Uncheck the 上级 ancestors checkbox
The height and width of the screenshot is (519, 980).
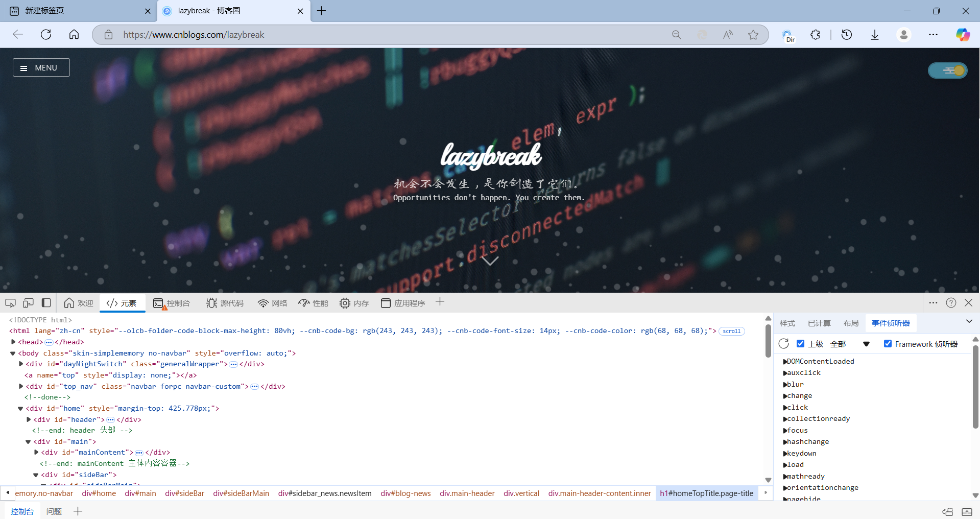coord(801,344)
